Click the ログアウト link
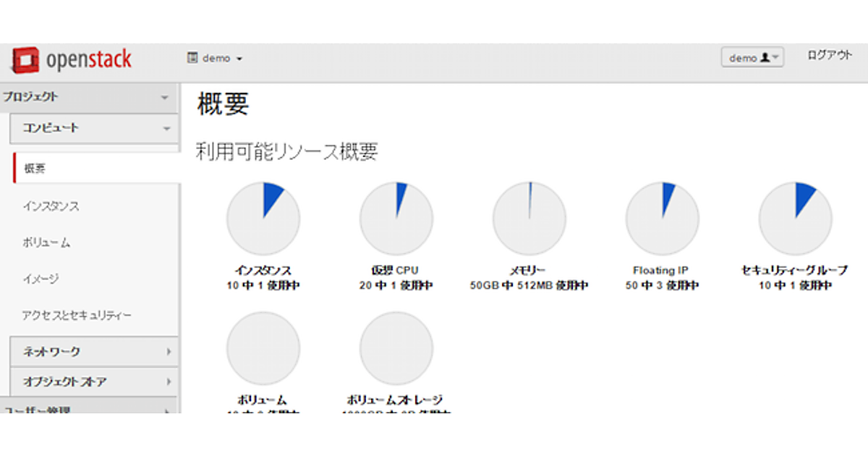 point(830,56)
